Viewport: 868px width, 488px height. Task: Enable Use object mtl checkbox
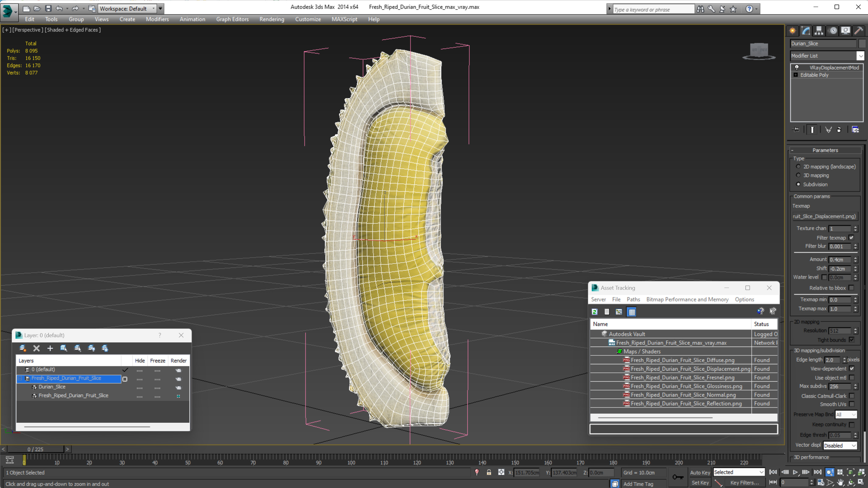852,378
